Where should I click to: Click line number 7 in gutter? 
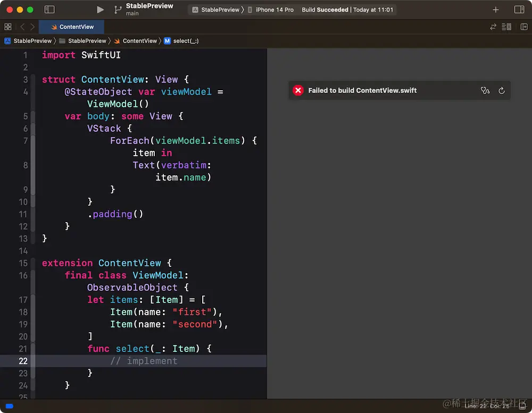click(26, 141)
